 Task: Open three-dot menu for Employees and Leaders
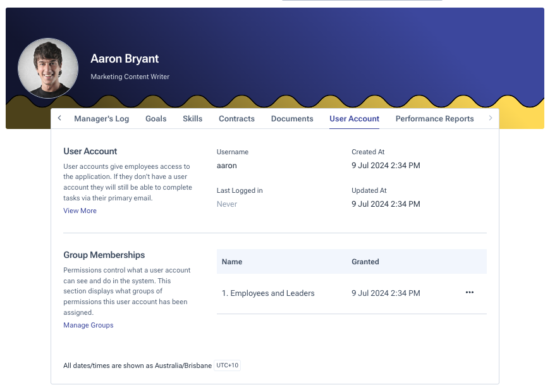click(x=469, y=293)
